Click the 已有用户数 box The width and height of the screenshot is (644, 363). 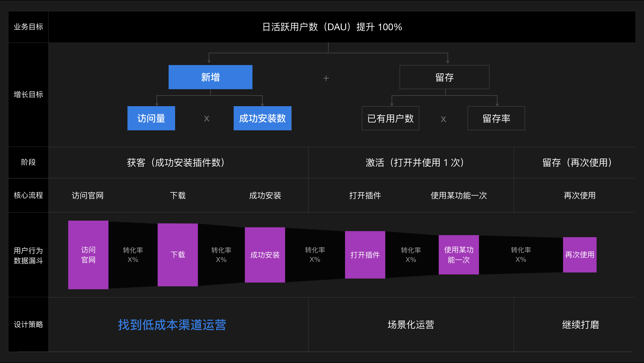coord(390,118)
